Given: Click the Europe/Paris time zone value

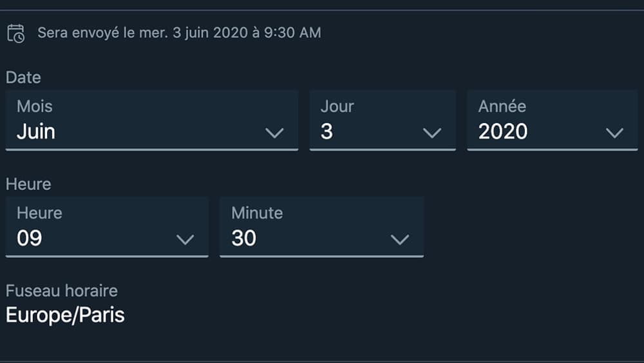Looking at the screenshot, I should [65, 315].
